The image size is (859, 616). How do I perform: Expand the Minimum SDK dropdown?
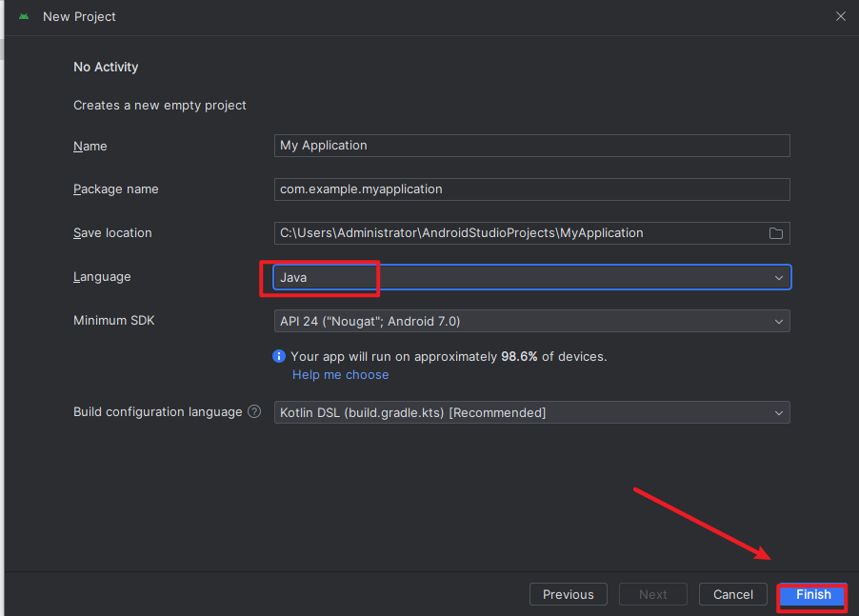(x=531, y=322)
